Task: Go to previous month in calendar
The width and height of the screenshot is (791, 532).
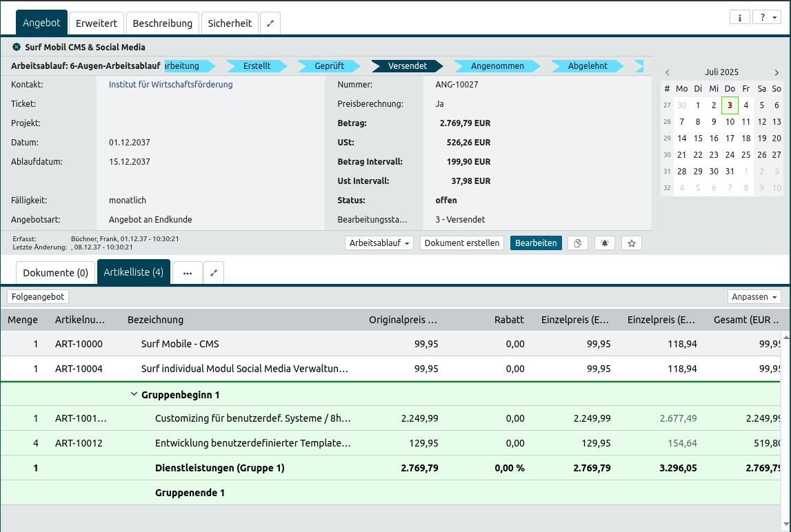Action: click(667, 72)
